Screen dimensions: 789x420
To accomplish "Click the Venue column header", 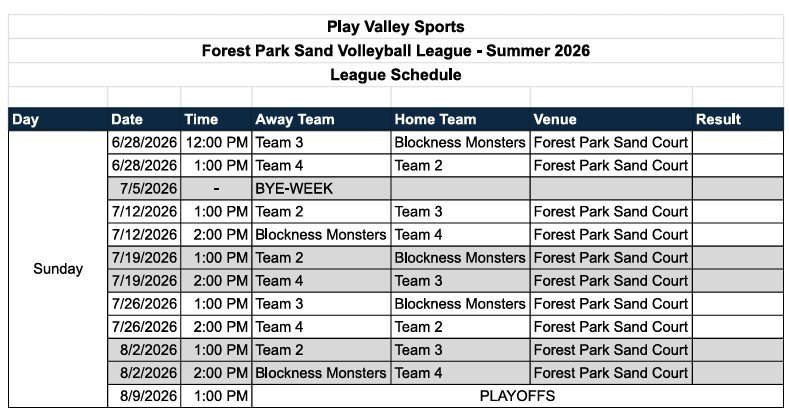I will (611, 119).
